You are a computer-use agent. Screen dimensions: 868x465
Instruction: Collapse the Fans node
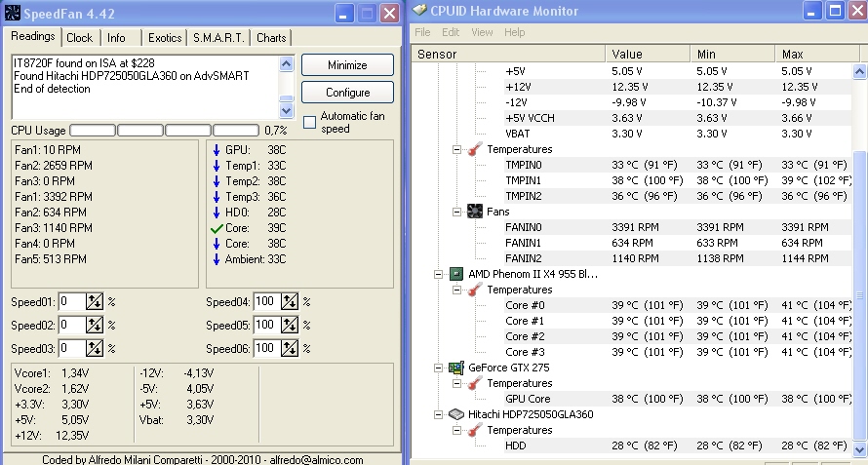click(x=456, y=212)
